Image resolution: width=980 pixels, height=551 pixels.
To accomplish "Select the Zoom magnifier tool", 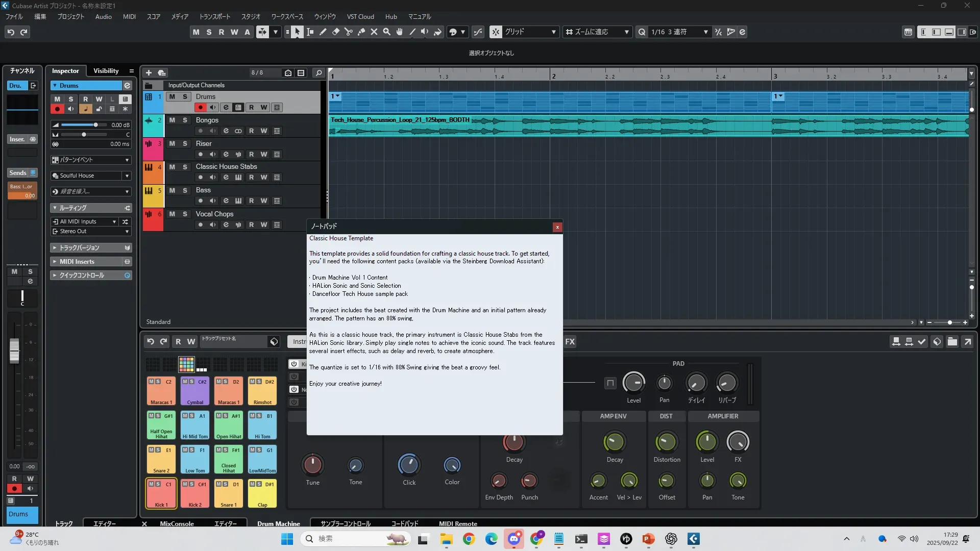I will (x=386, y=32).
